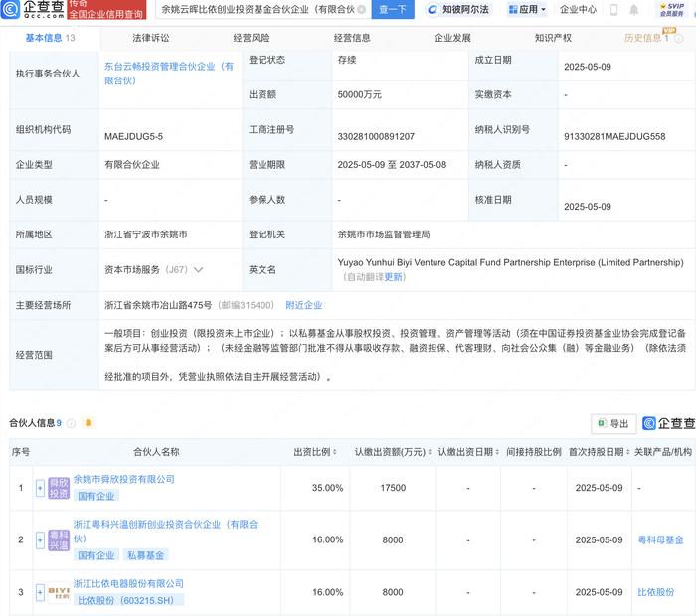This screenshot has height=616, width=696.
Task: Open the 企业发展 tab
Action: tap(452, 38)
